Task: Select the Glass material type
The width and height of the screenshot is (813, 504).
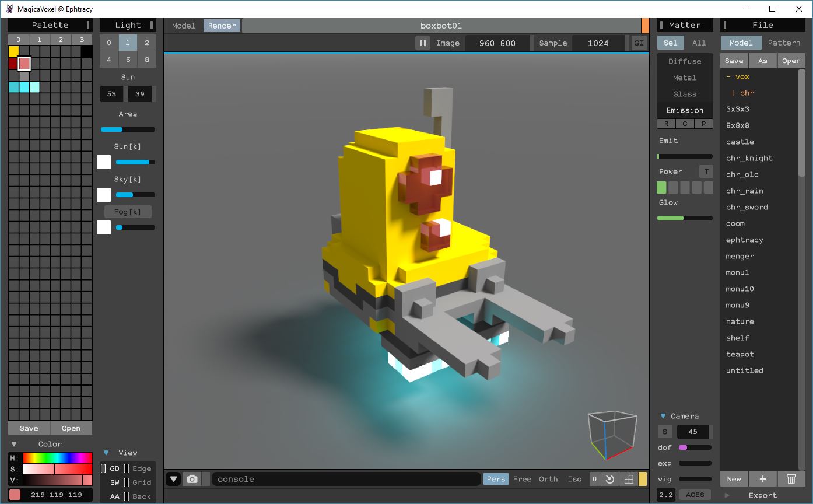Action: pos(685,94)
